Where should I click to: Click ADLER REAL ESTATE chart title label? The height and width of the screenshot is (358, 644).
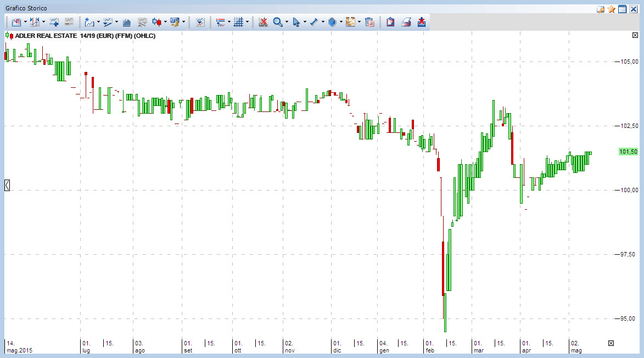pyautogui.click(x=46, y=36)
